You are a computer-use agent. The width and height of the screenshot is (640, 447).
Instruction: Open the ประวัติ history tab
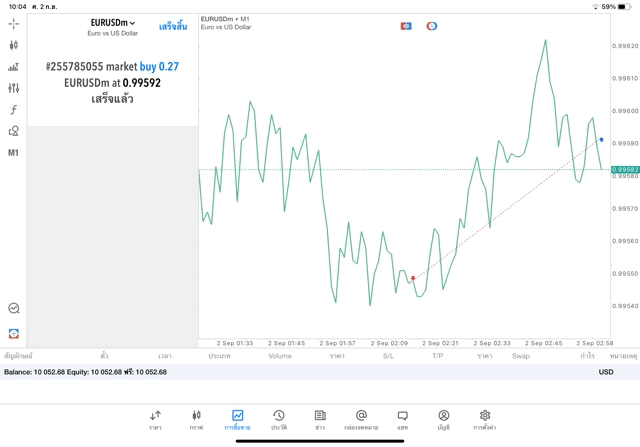click(x=279, y=420)
